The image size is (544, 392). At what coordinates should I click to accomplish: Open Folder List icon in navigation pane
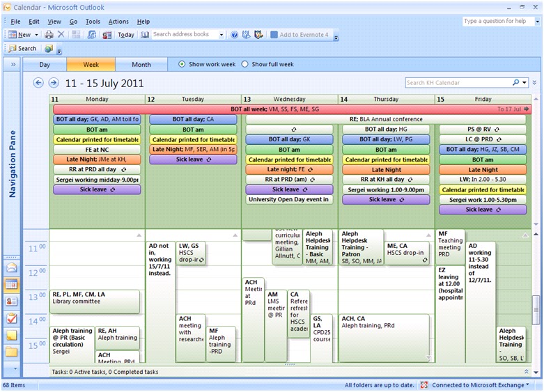(x=11, y=352)
